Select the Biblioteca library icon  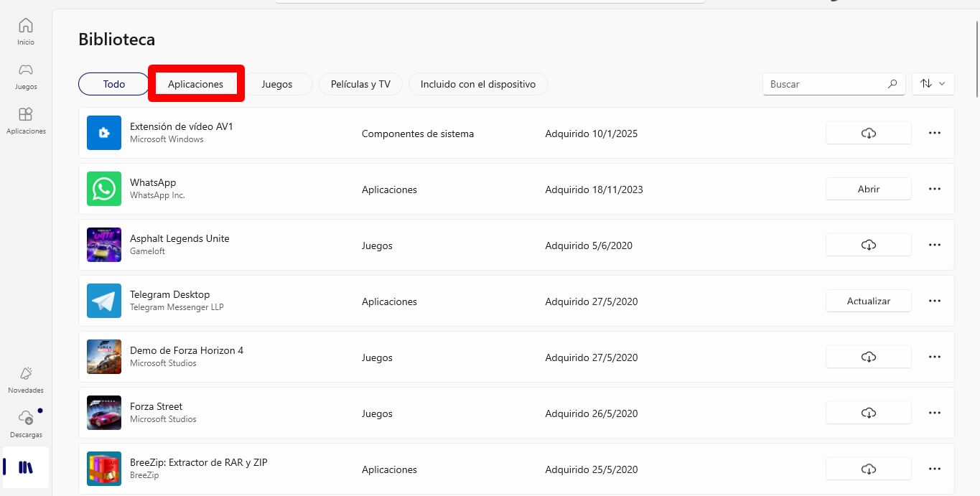coord(26,467)
